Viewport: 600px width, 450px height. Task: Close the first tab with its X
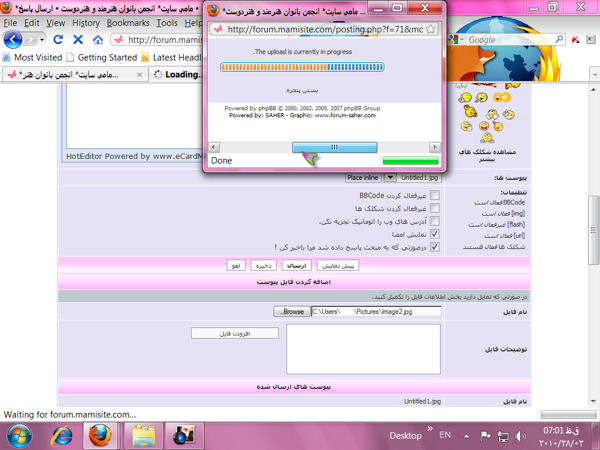[x=140, y=75]
